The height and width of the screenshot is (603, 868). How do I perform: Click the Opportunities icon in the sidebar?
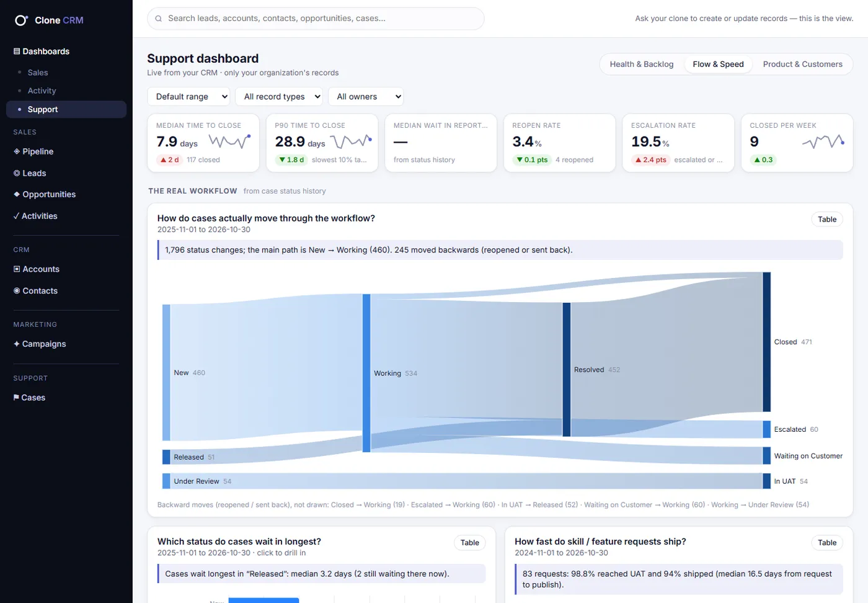click(17, 194)
